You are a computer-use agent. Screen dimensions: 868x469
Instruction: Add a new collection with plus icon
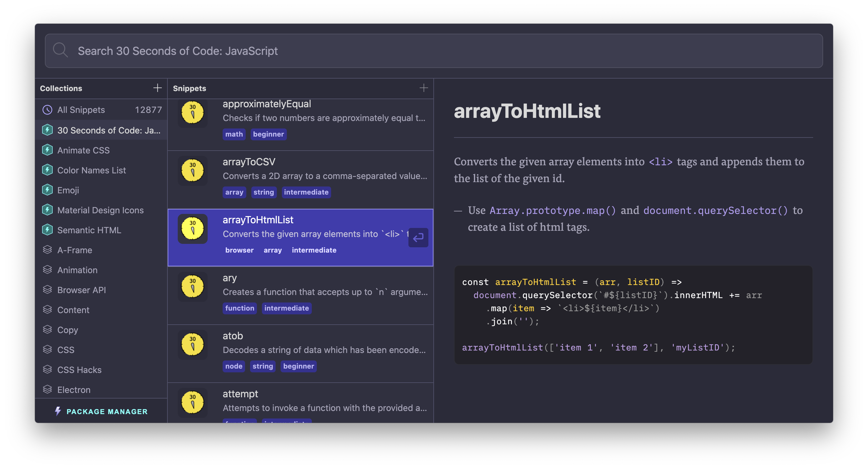click(157, 88)
